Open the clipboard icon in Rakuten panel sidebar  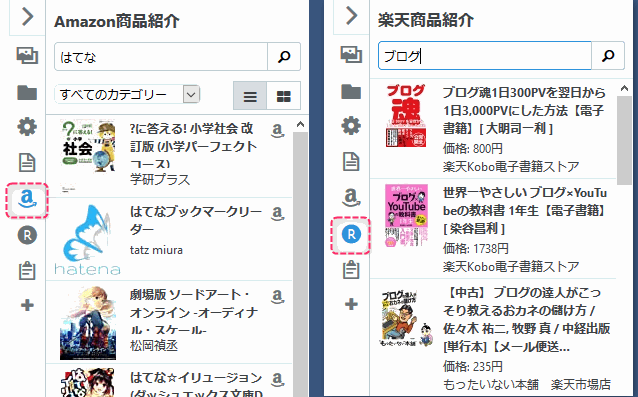(x=351, y=269)
